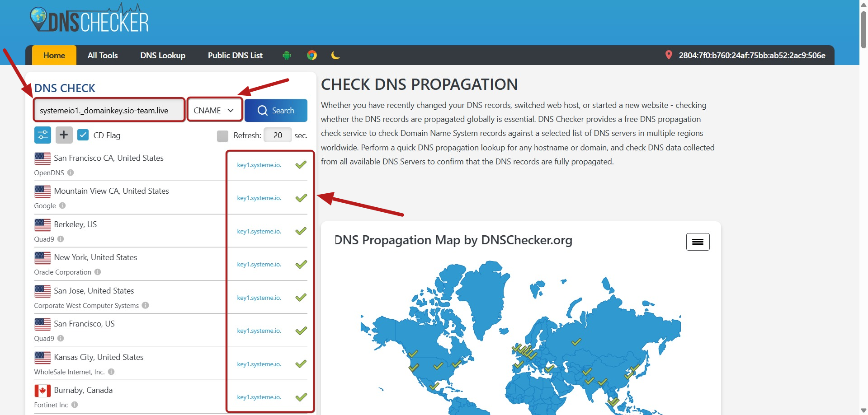Open the CNAME record type dropdown

pos(214,111)
